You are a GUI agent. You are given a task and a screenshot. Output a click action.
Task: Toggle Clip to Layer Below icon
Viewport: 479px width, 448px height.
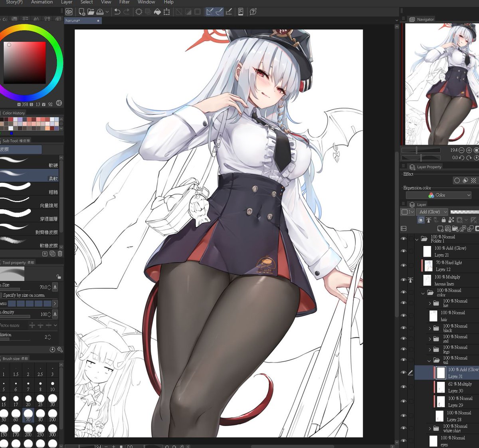click(421, 220)
